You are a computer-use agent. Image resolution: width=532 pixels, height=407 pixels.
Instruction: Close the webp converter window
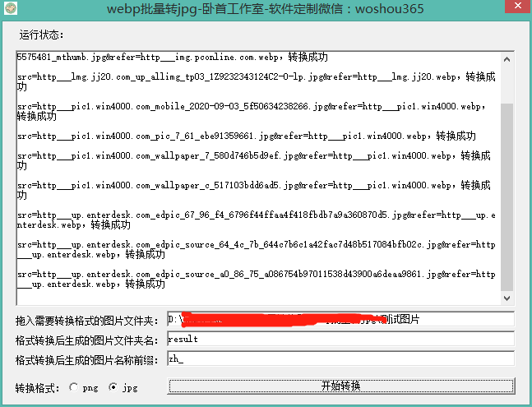click(x=517, y=6)
